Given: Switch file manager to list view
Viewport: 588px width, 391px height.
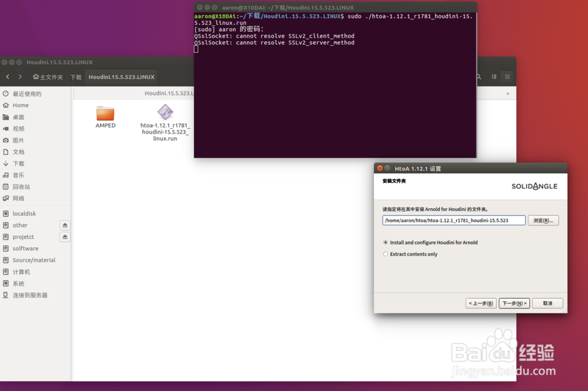Looking at the screenshot, I should click(494, 77).
